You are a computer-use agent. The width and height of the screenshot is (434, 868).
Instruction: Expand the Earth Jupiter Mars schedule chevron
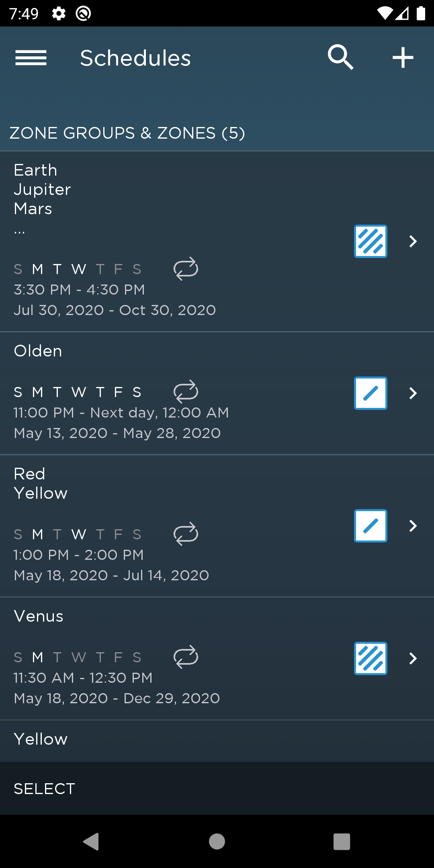point(413,241)
